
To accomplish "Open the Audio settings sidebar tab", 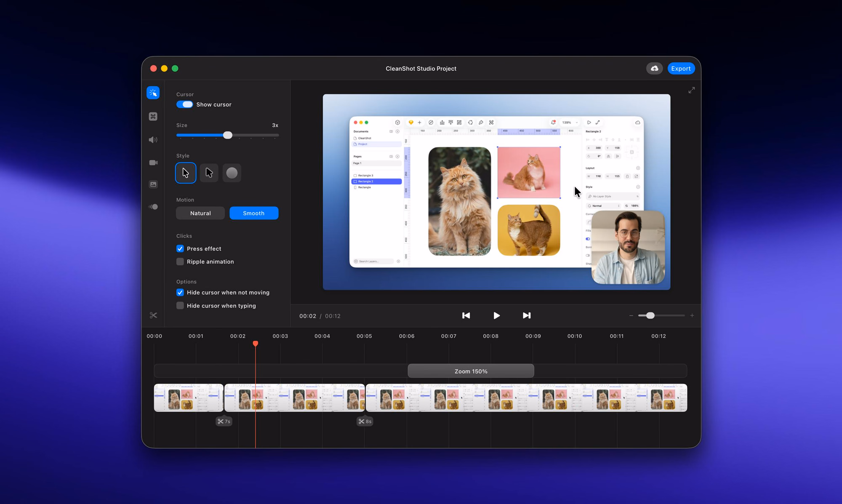I will [153, 140].
